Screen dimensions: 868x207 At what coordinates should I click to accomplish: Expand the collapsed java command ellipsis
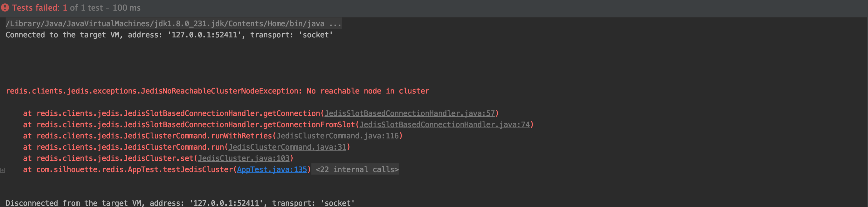335,24
